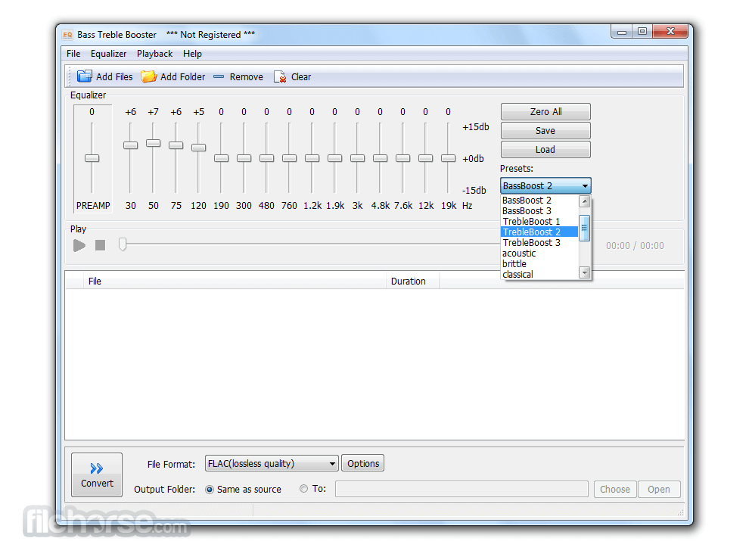Viewport: 749px width, 560px height.
Task: Open the Playback menu
Action: [x=155, y=54]
